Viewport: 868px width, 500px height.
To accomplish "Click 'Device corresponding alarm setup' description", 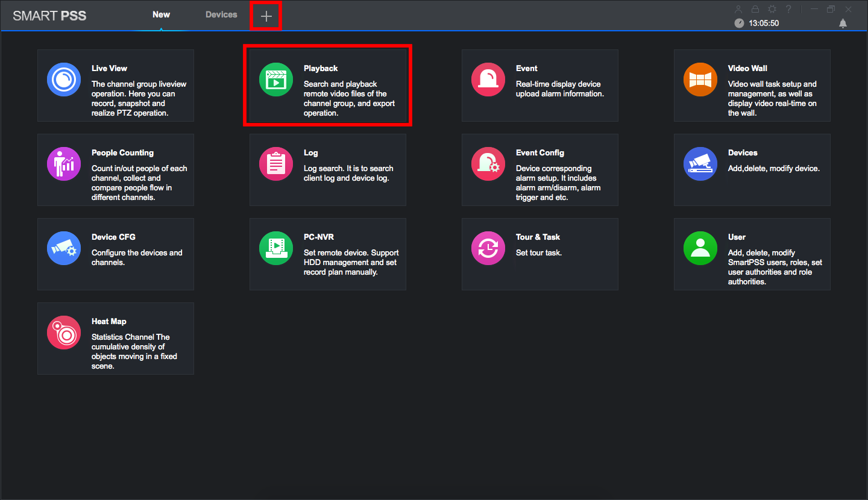I will (558, 183).
